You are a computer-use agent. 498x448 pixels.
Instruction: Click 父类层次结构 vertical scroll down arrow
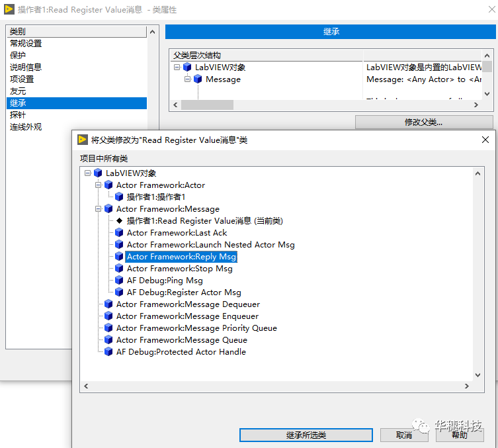tap(487, 94)
